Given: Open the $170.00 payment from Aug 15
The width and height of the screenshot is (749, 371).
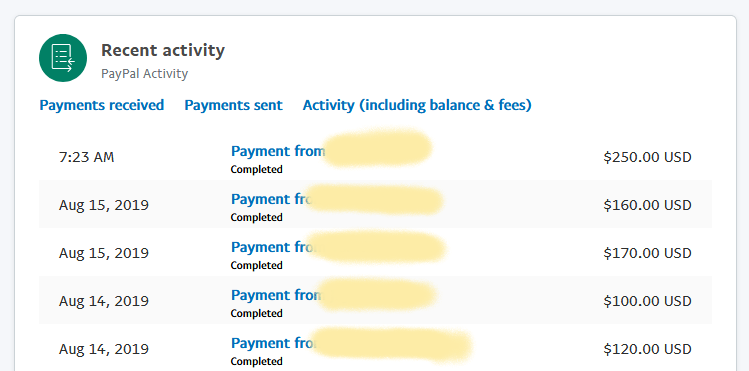Looking at the screenshot, I should coord(271,247).
